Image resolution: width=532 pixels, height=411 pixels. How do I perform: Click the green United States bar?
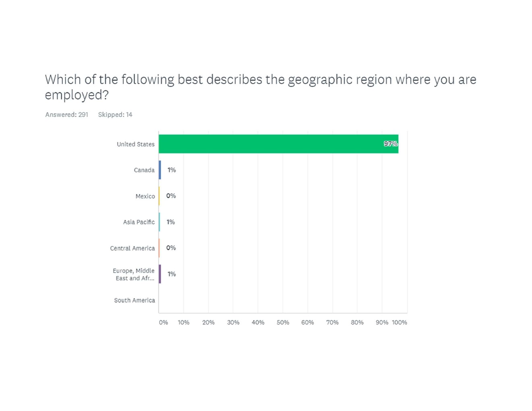278,144
